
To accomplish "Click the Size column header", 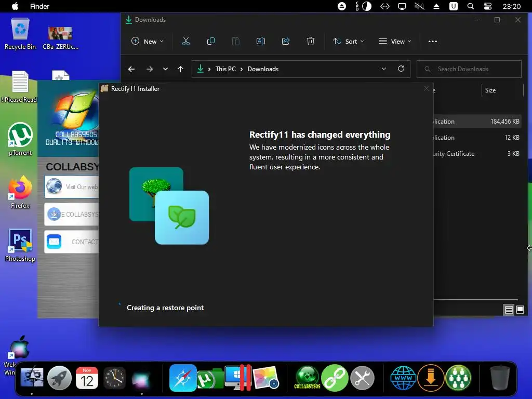I will (502, 90).
